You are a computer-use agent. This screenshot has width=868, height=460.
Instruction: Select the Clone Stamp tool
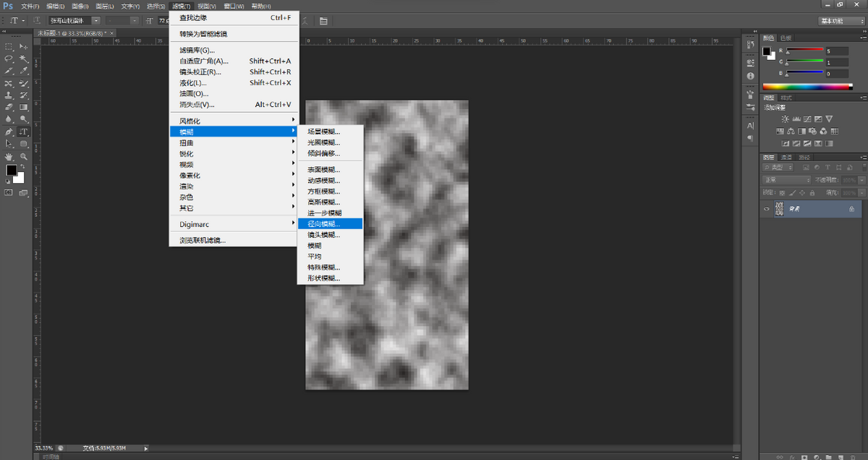9,95
